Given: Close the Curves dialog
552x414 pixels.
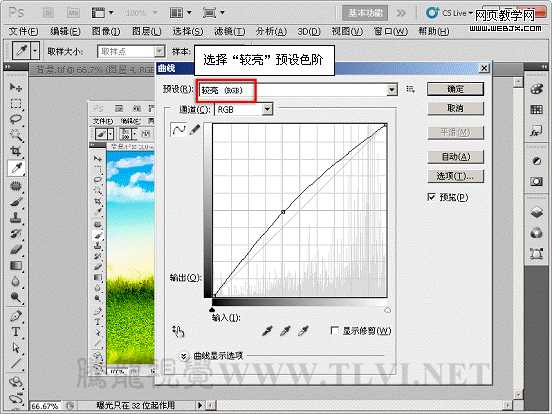Looking at the screenshot, I should tap(484, 68).
